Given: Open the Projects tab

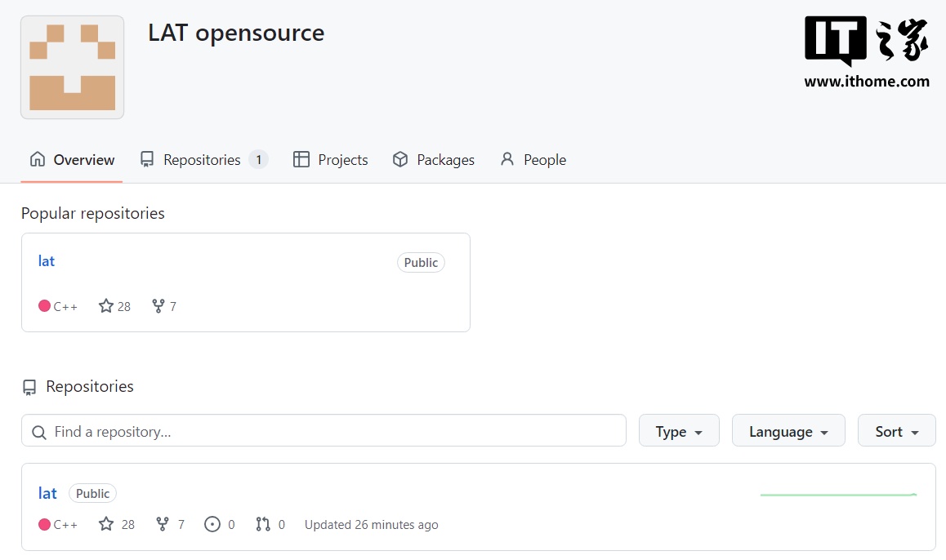Looking at the screenshot, I should [331, 160].
